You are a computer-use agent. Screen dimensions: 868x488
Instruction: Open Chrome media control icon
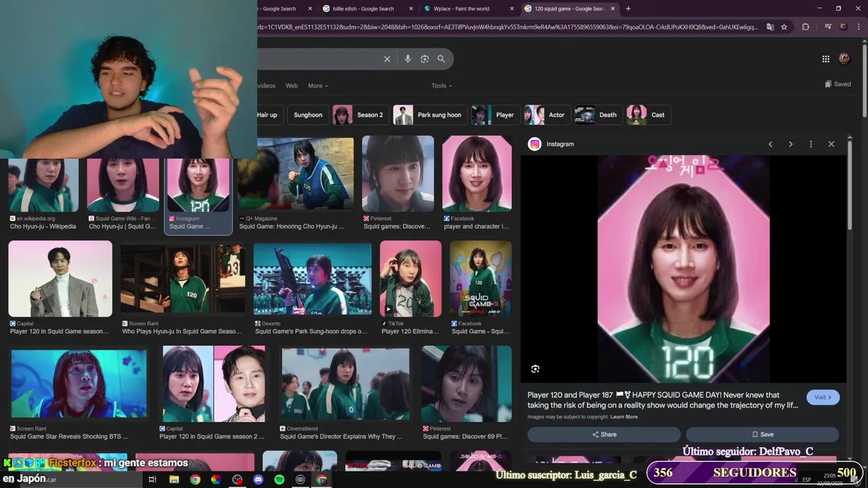[x=828, y=27]
